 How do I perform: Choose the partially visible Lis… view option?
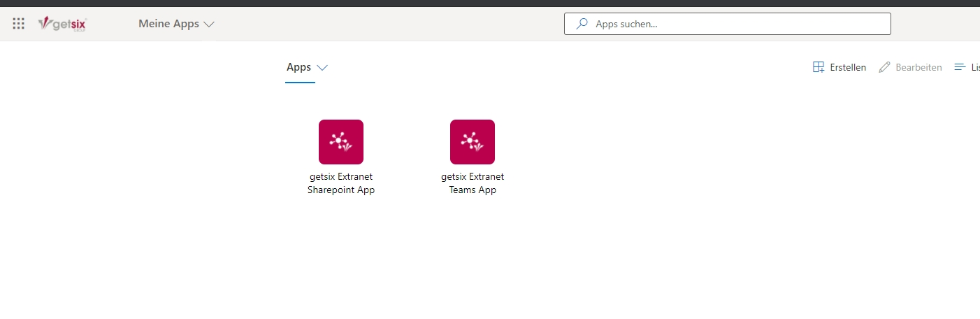point(967,67)
